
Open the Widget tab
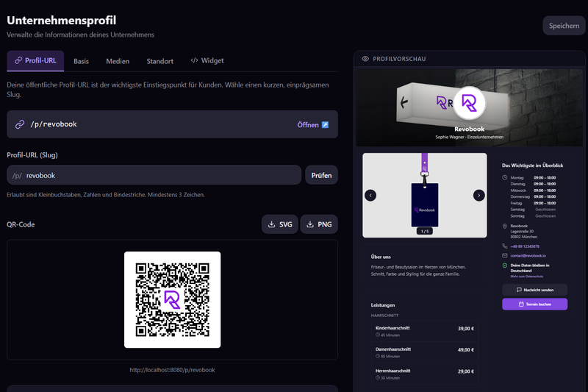(x=207, y=60)
